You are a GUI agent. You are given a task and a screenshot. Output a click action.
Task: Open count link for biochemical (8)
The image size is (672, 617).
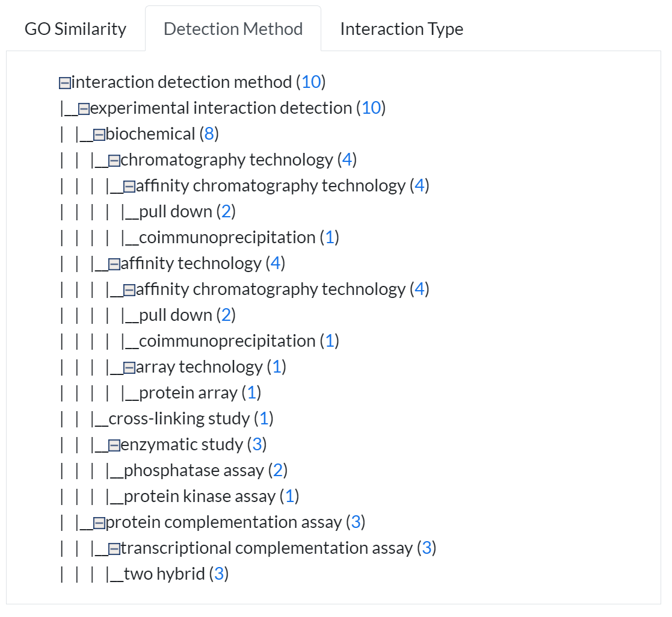[x=209, y=134]
